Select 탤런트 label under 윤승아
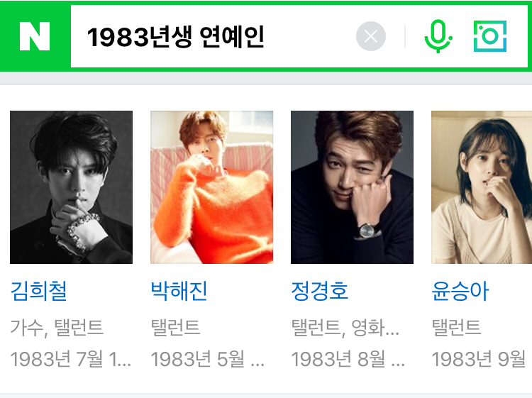The height and width of the screenshot is (398, 532). (x=456, y=328)
